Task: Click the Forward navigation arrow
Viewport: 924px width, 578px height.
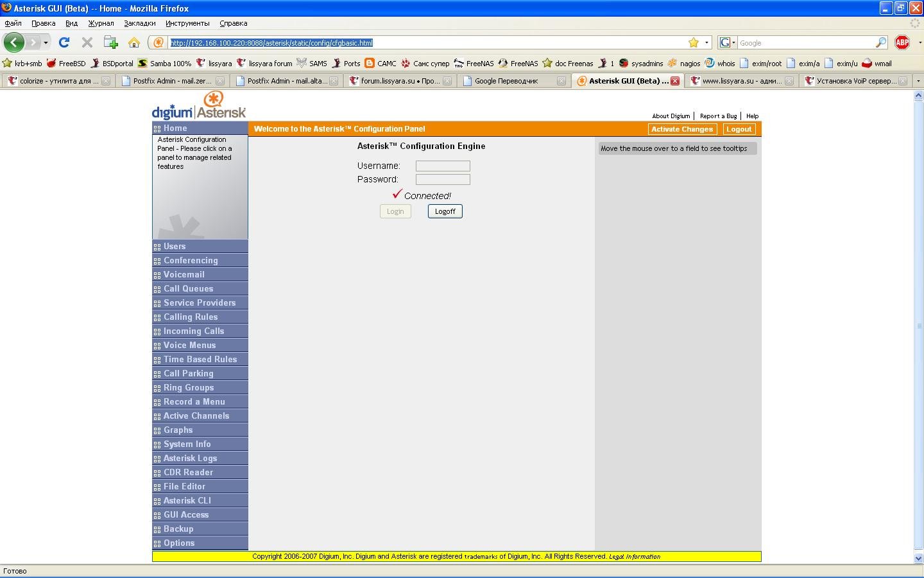Action: (33, 42)
